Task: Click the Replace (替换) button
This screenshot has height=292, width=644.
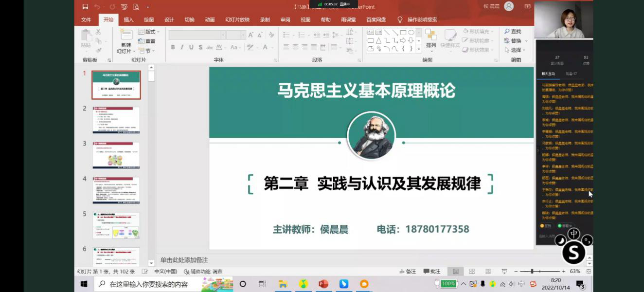Action: point(513,41)
